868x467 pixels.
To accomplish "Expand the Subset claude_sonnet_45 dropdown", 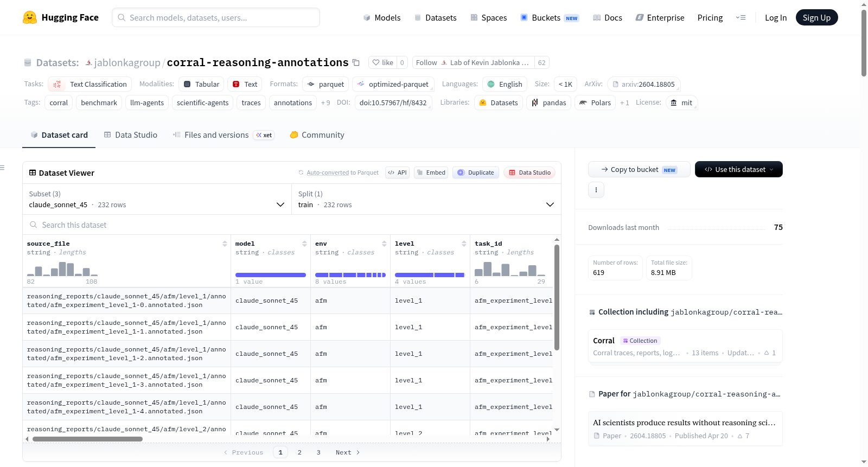I will [157, 199].
